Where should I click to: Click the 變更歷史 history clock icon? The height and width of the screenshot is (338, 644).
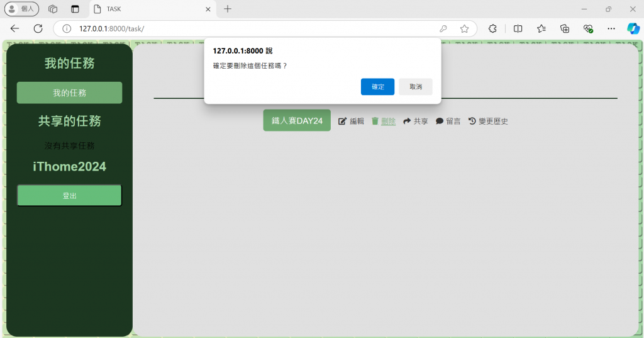click(x=472, y=121)
